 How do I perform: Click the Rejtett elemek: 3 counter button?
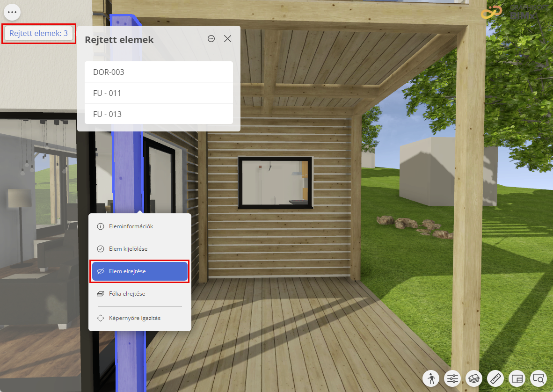coord(38,34)
